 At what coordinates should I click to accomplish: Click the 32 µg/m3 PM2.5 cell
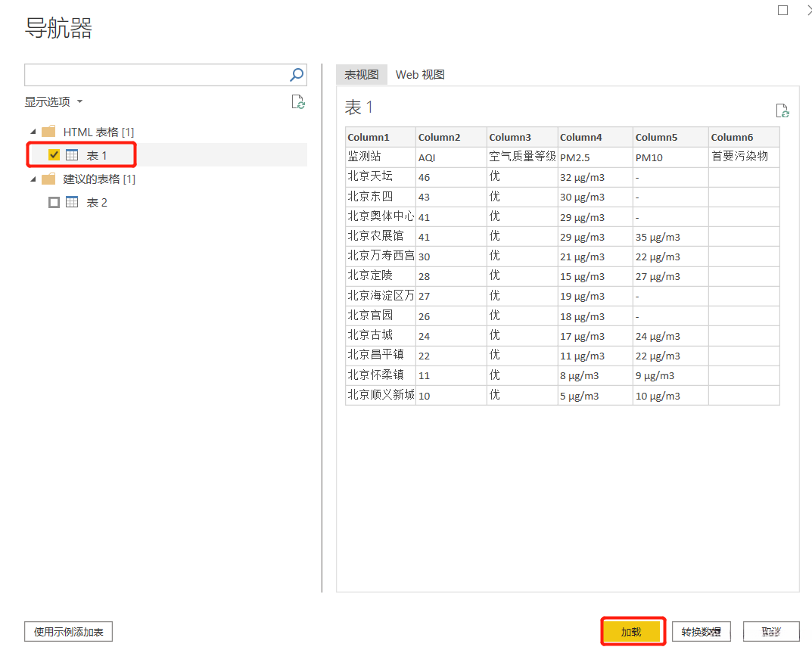(x=595, y=177)
